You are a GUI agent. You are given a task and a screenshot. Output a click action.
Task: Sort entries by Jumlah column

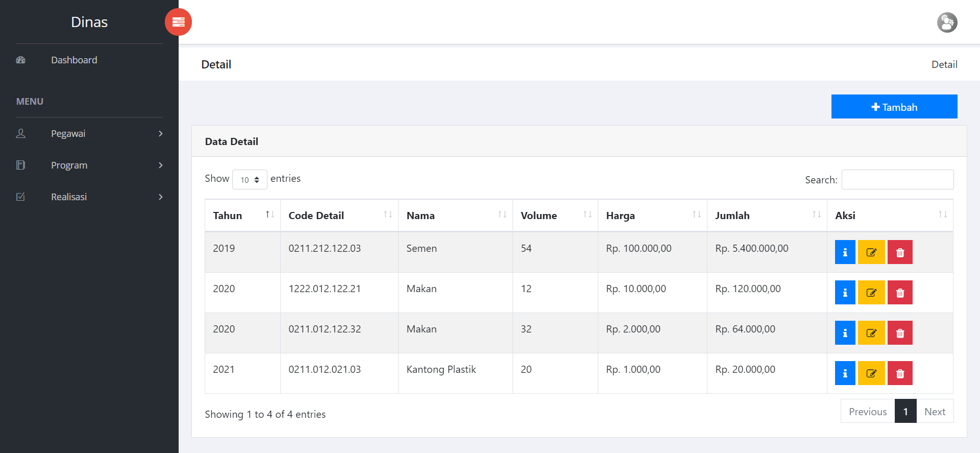point(766,216)
